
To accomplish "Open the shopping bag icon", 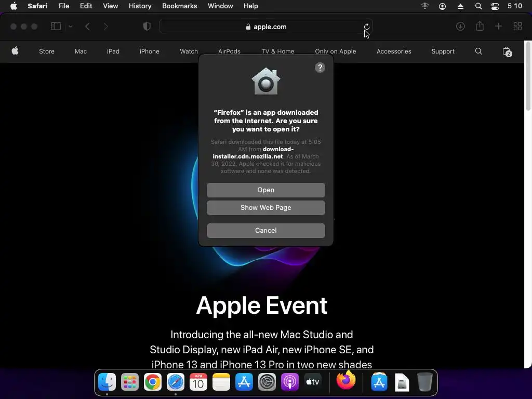I will (x=507, y=51).
